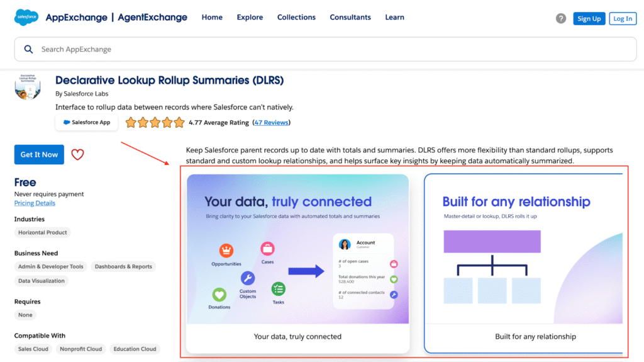Click the None requirement tag
644x362 pixels.
25,315
